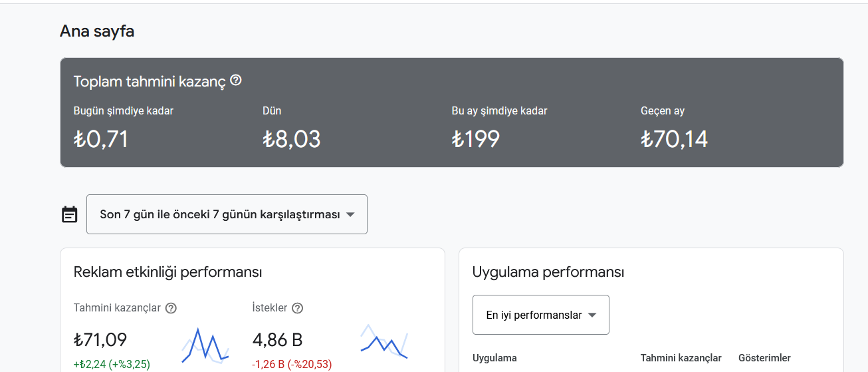The image size is (868, 372).
Task: Open help icon beside İstekler
Action: [298, 308]
